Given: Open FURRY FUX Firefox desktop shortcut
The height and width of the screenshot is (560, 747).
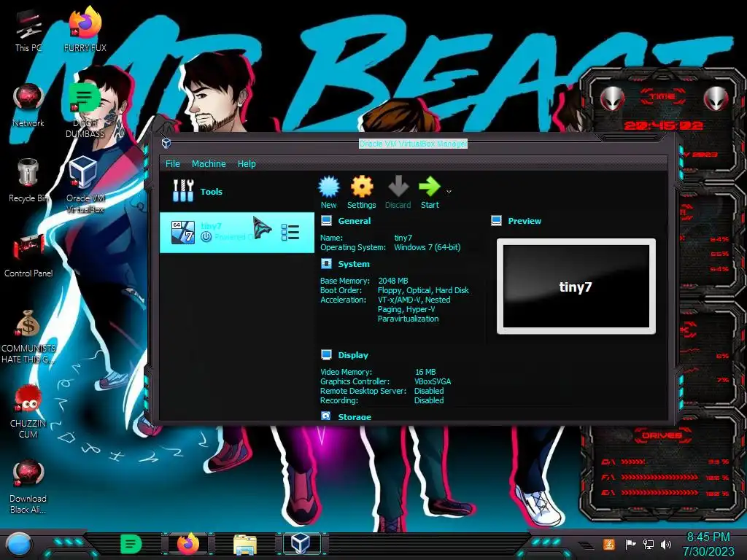Looking at the screenshot, I should click(85, 29).
